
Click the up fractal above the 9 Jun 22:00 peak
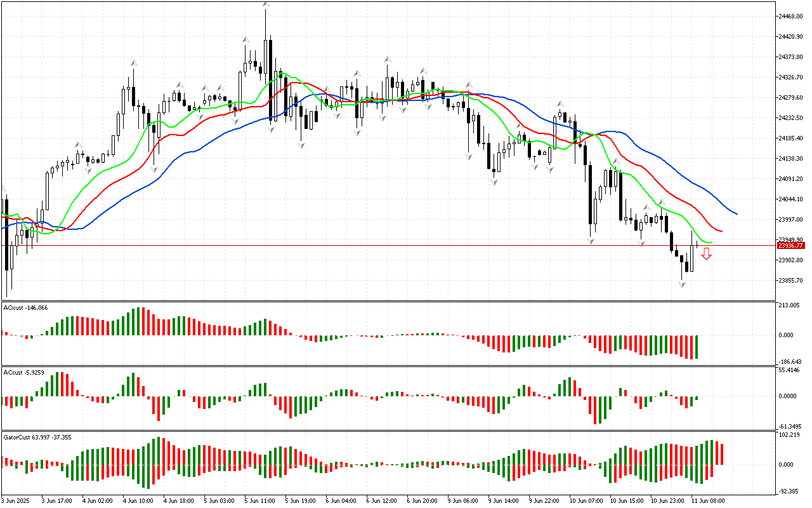[x=560, y=104]
